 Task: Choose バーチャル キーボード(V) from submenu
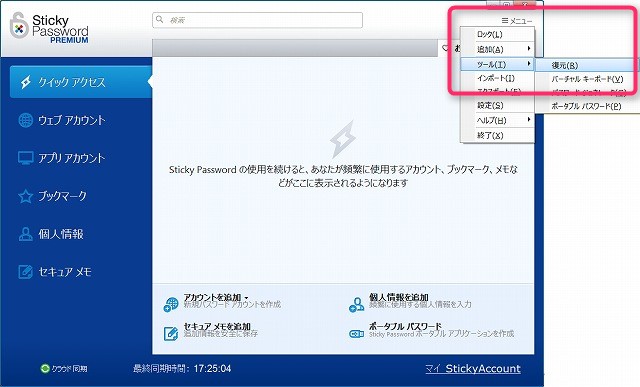pyautogui.click(x=587, y=79)
